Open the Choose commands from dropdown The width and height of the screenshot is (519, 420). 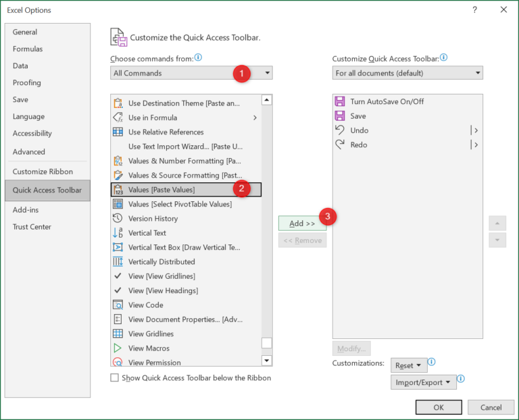191,73
